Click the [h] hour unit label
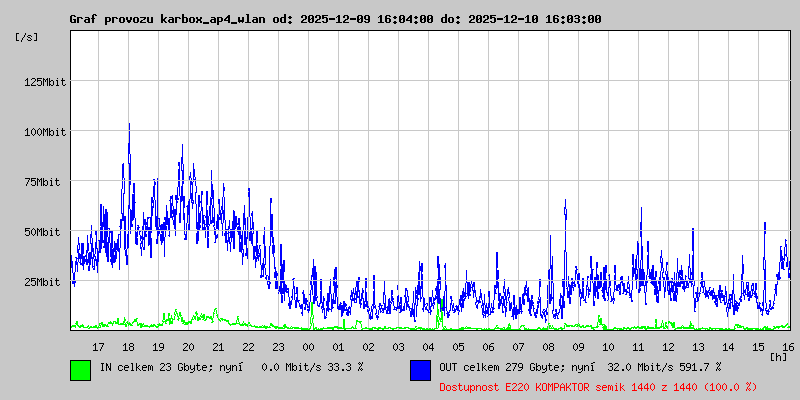800x400 pixels. [778, 356]
